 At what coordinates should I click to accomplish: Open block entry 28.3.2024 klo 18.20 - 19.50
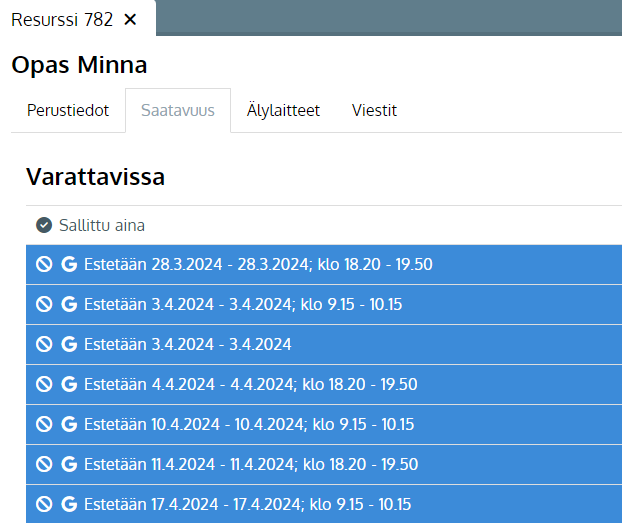click(x=324, y=264)
